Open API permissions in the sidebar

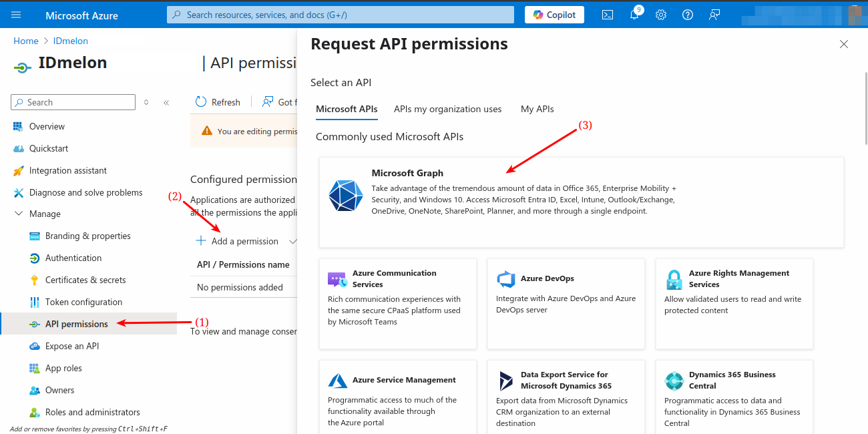tap(88, 324)
